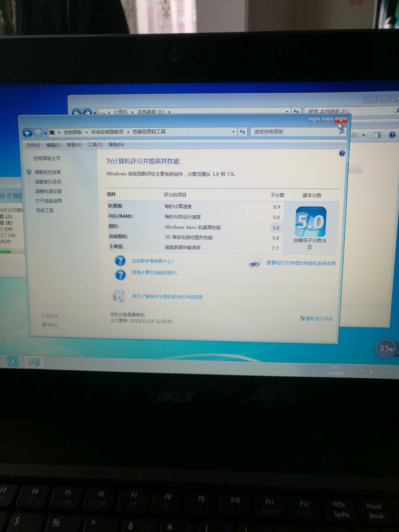The image size is (399, 532).
Task: Click the control panel icon in address bar
Action: (x=52, y=132)
